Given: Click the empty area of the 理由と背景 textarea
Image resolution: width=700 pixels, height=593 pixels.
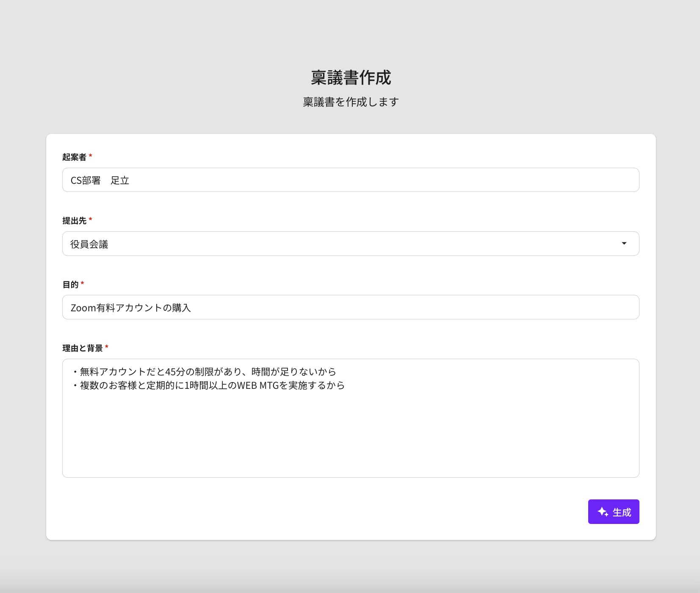Looking at the screenshot, I should [x=350, y=436].
